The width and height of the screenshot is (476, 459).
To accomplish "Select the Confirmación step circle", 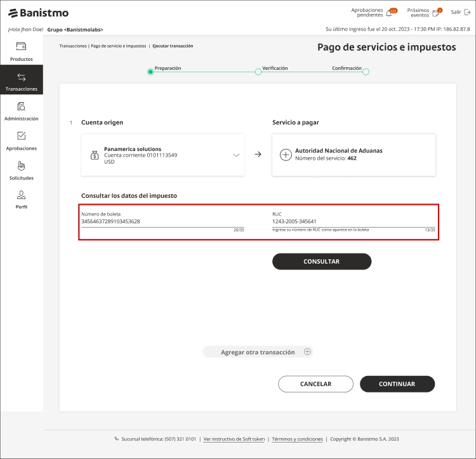I will point(366,72).
